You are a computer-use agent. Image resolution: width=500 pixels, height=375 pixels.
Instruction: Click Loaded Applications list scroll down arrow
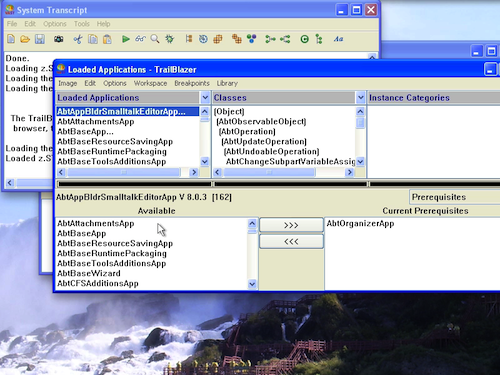205,162
